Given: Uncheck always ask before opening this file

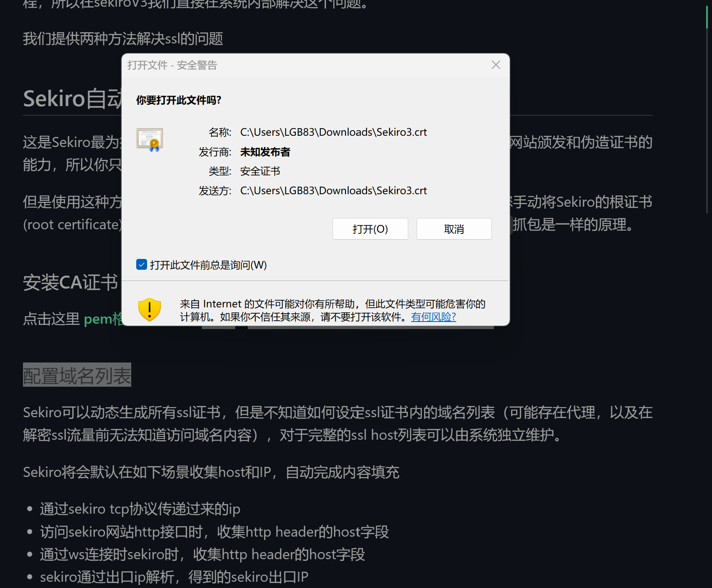Looking at the screenshot, I should [x=142, y=264].
